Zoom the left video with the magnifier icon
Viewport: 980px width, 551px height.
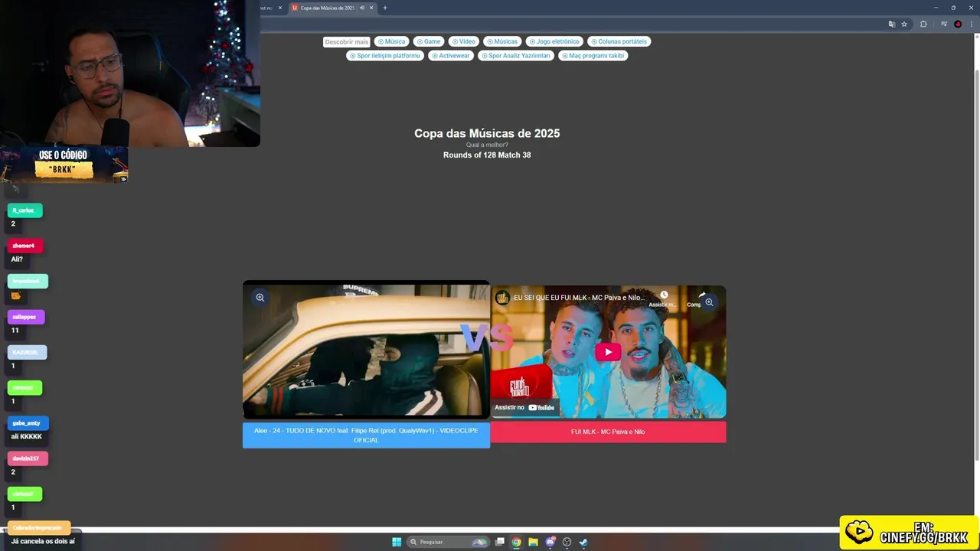click(x=260, y=298)
